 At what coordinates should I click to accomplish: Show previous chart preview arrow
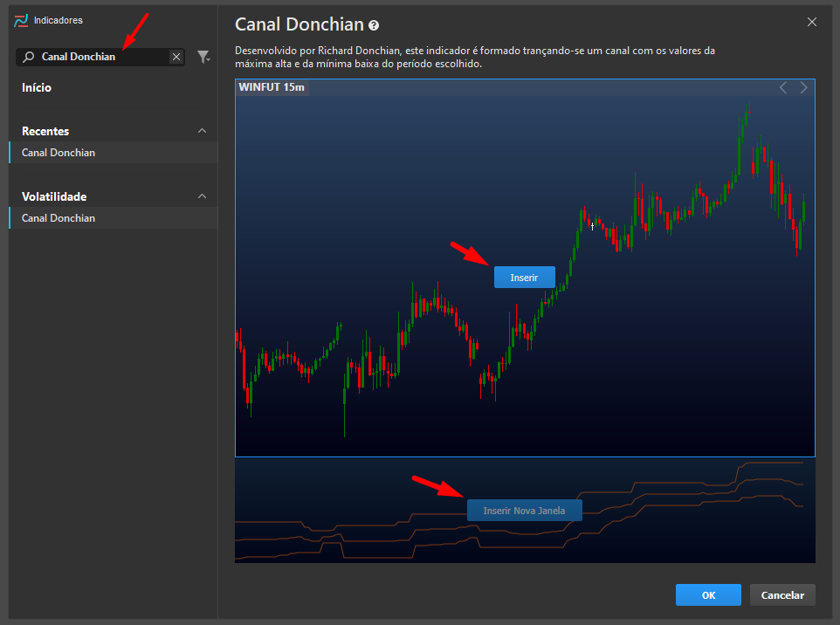(783, 88)
